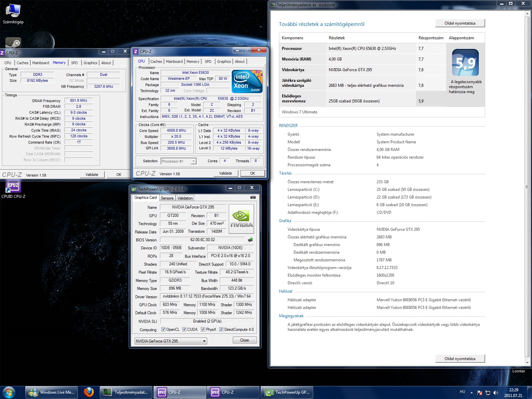The image size is (532, 399).
Task: Click the 5,9 Windows Experience score badge
Action: click(465, 63)
